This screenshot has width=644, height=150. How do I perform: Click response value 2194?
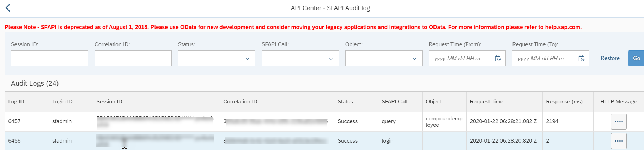pos(552,121)
